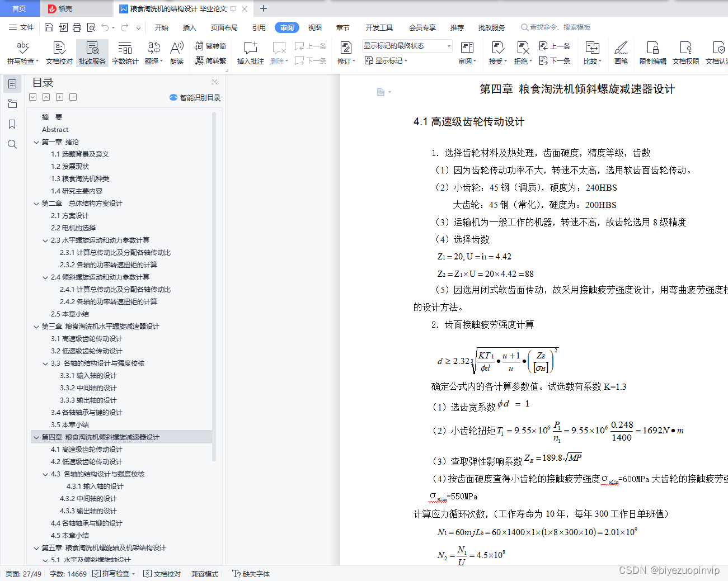Open the 文件 menu

21,27
